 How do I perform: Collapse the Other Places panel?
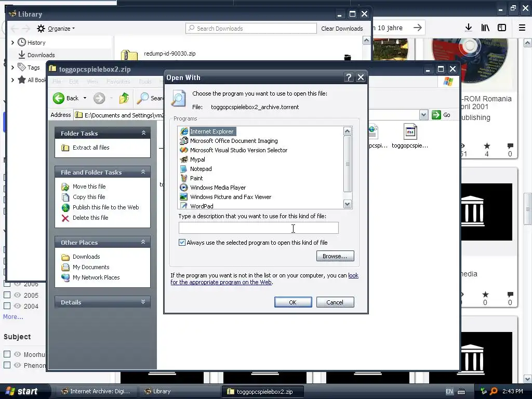(143, 242)
